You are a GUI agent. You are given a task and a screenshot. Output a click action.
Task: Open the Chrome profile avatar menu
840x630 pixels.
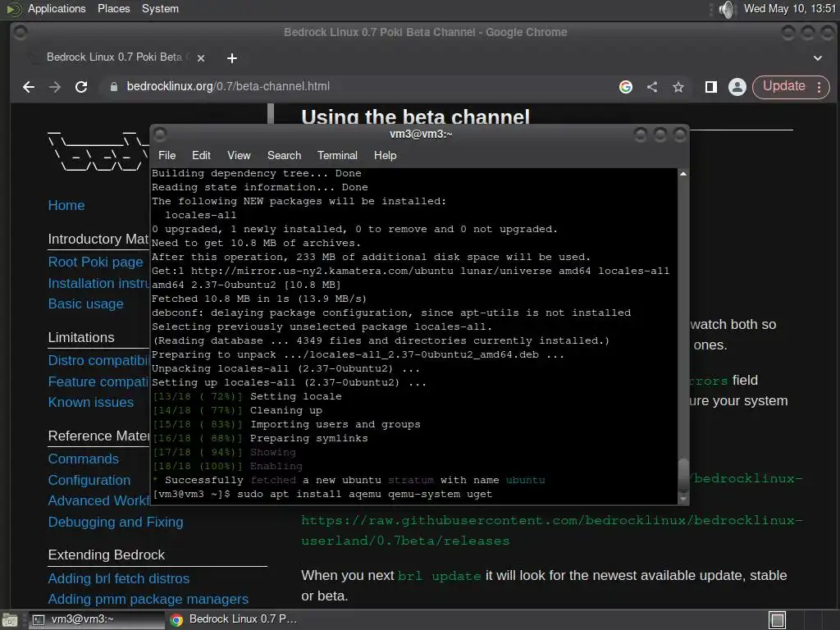tap(737, 87)
